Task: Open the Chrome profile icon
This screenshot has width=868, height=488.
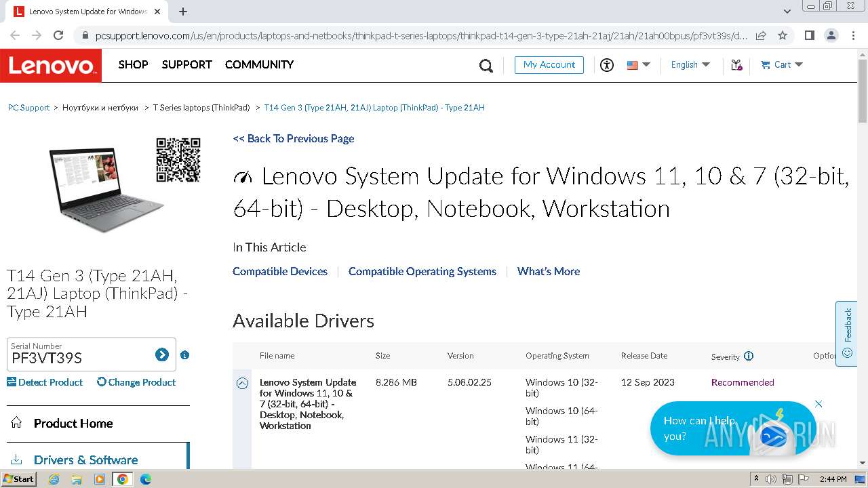Action: point(831,35)
